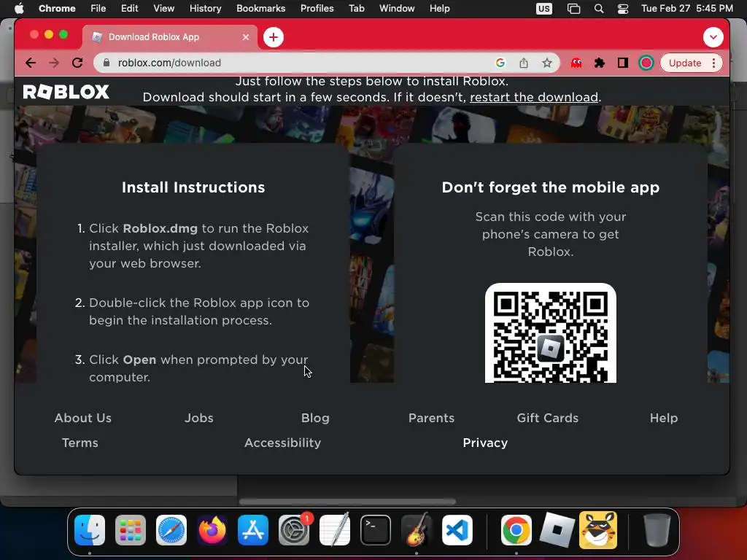Image resolution: width=747 pixels, height=560 pixels.
Task: Click the Update button in Chrome toolbar
Action: coord(685,63)
